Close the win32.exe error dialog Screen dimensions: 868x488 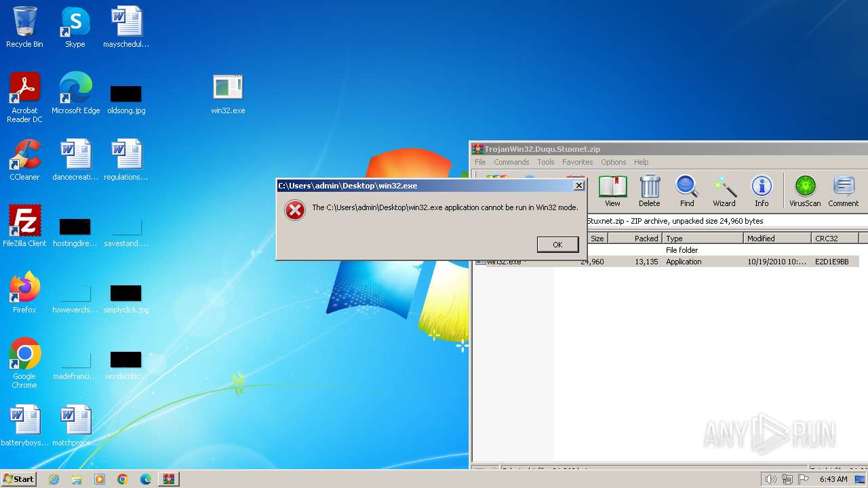click(x=578, y=185)
